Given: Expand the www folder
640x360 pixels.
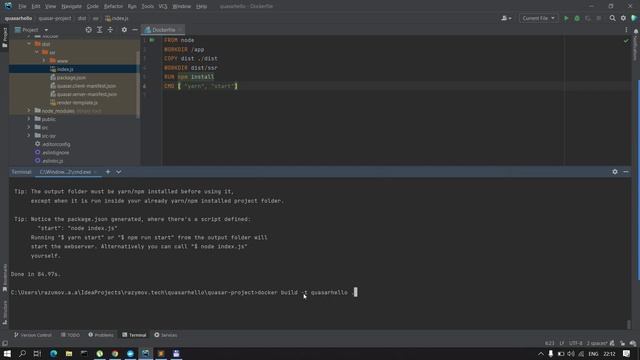Looking at the screenshot, I should tap(44, 60).
